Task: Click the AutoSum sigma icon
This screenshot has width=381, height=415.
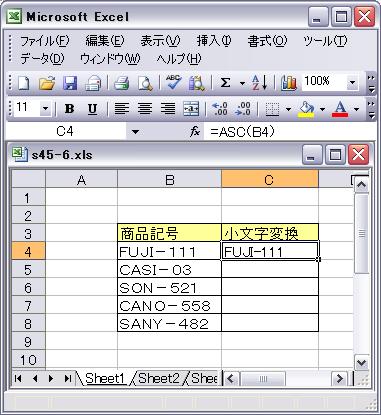Action: click(226, 83)
